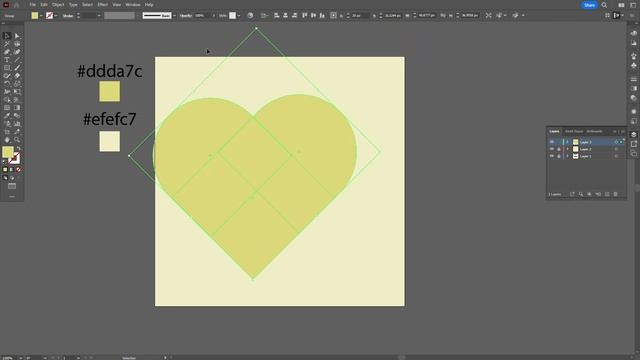Click Layer 1 target circle
Viewport: 640px width, 360px height.
(616, 156)
